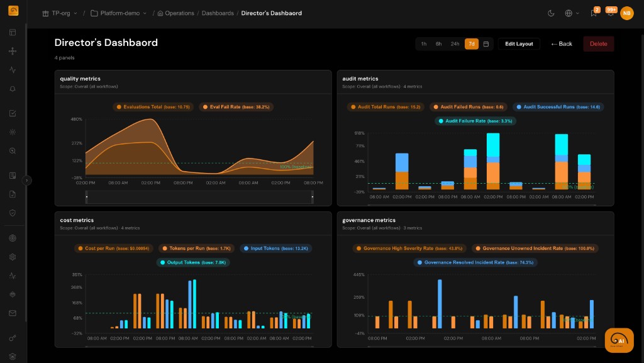Open the Platform-demo project dropdown
644x363 pixels.
click(119, 13)
